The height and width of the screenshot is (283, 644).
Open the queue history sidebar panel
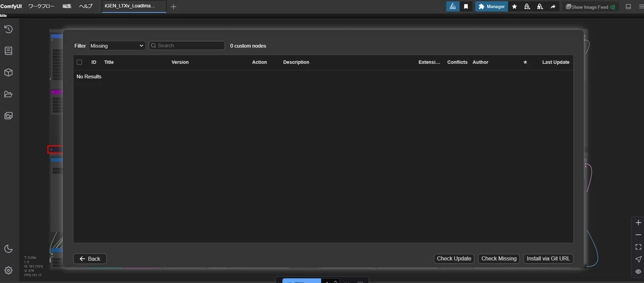coord(8,29)
